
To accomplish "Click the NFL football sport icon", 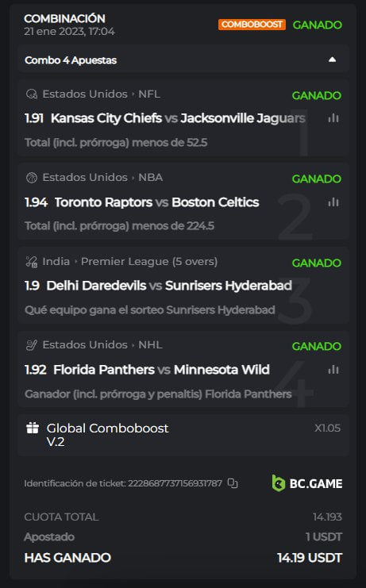I will pyautogui.click(x=32, y=94).
